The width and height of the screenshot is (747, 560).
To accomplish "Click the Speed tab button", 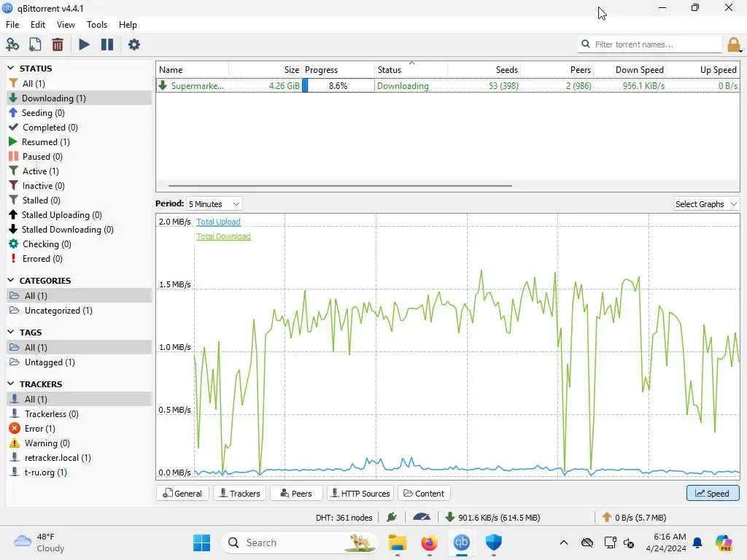I will (713, 494).
